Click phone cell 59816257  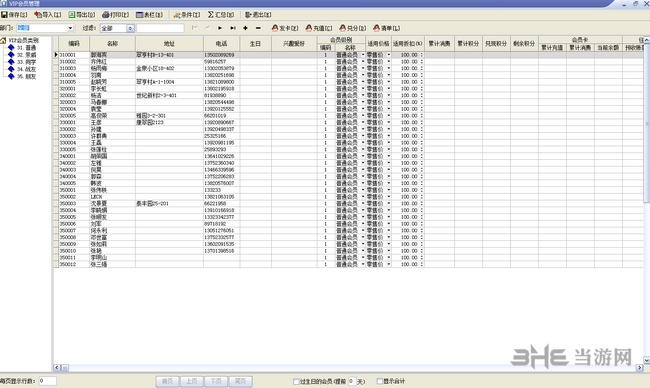[221, 61]
